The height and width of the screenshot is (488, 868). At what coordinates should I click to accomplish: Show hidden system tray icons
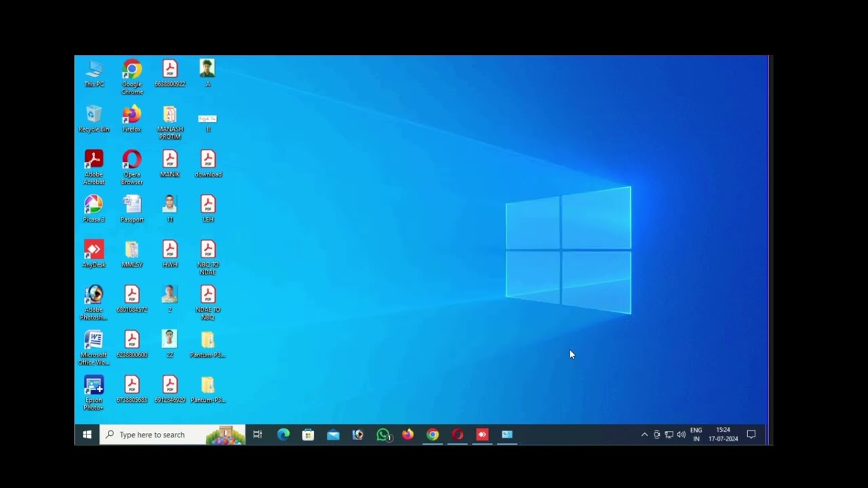tap(644, 434)
